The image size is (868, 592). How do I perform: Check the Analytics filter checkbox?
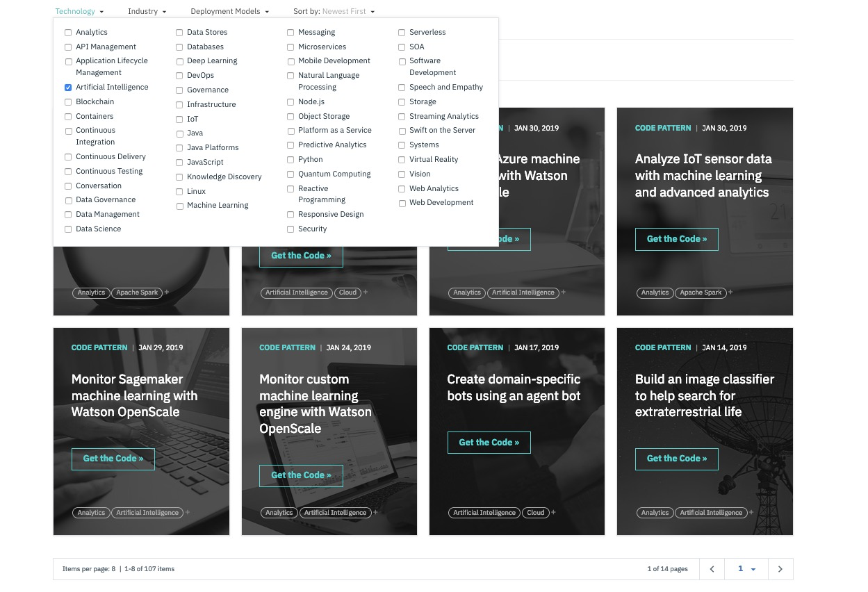68,33
